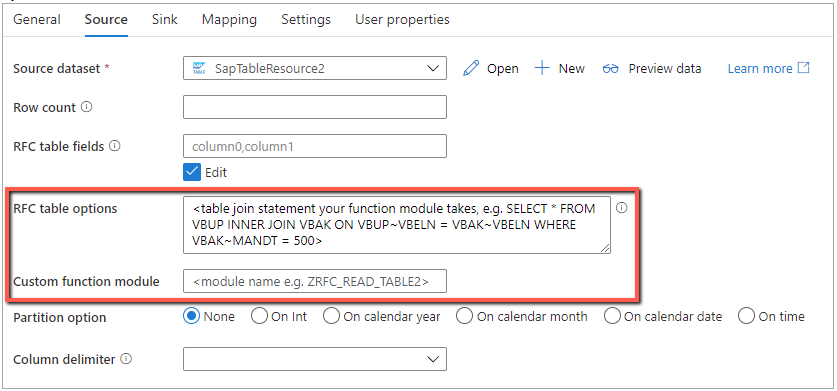
Task: Click the glasses Preview data icon
Action: click(610, 68)
